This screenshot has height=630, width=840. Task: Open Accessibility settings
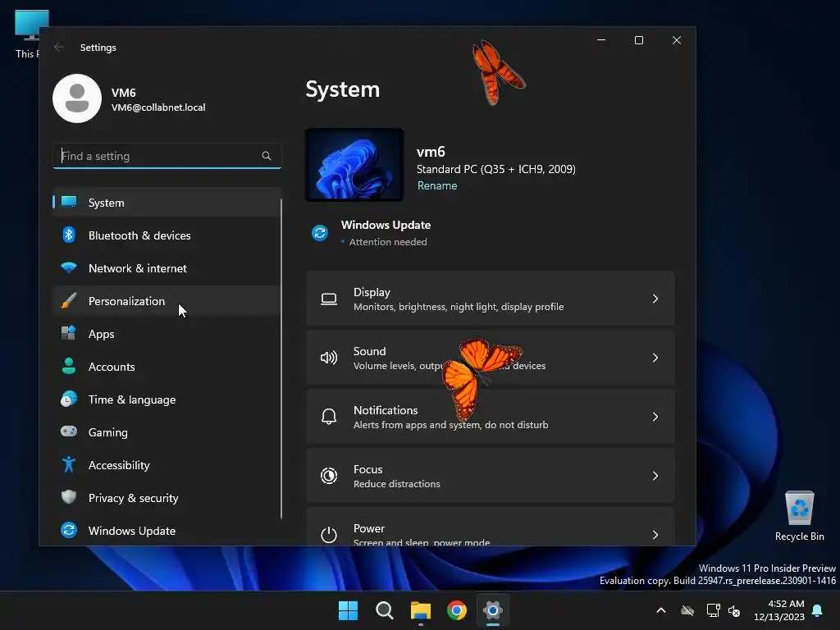tap(167, 465)
